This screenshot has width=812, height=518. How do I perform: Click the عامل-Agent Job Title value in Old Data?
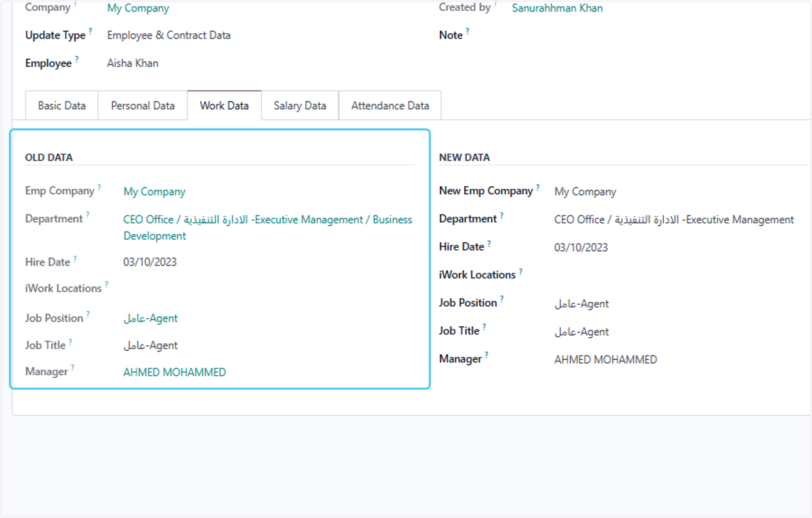[150, 345]
